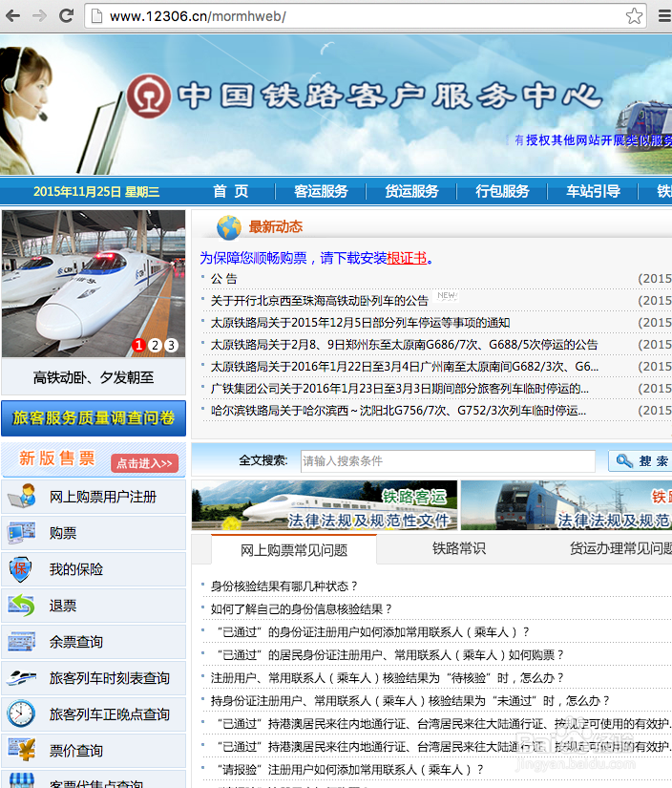
Task: Open FAQ 请报验 注册用户如何添加常用联系人
Action: [x=350, y=770]
